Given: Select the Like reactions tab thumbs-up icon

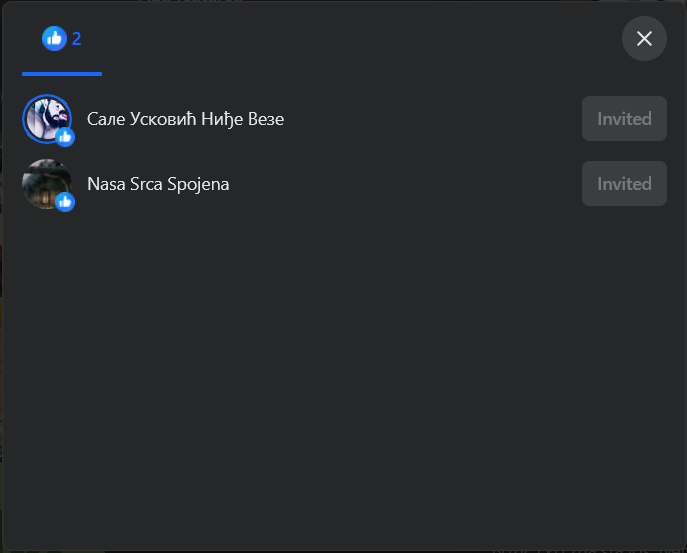Looking at the screenshot, I should [54, 39].
